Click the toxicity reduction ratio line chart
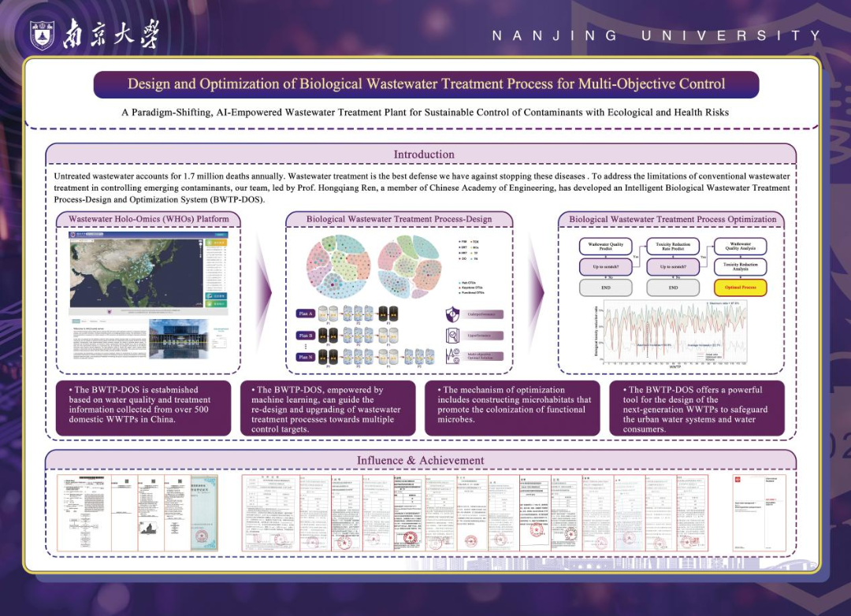 (671, 334)
